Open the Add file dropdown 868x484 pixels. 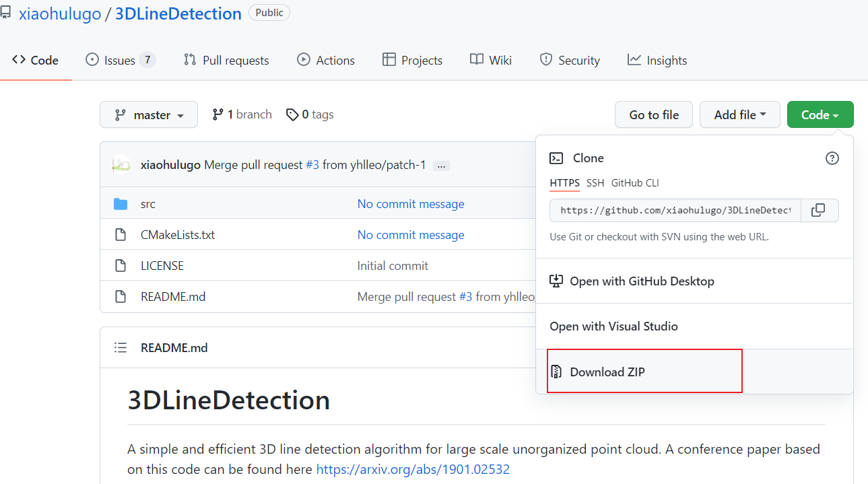pos(739,114)
